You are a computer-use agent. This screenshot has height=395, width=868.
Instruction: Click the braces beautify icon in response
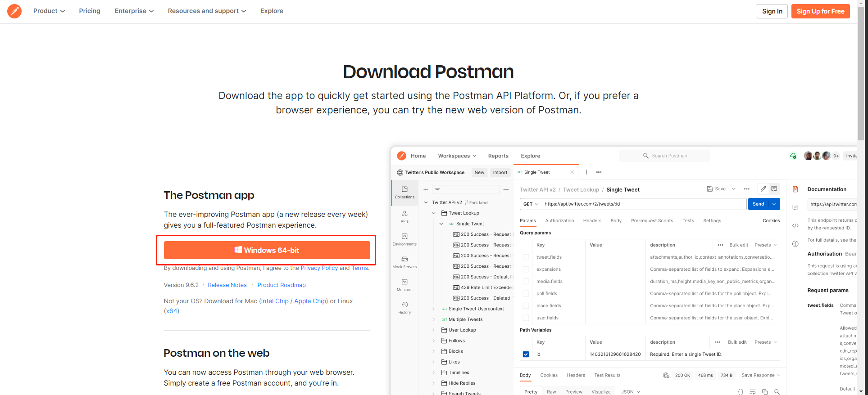tap(741, 392)
